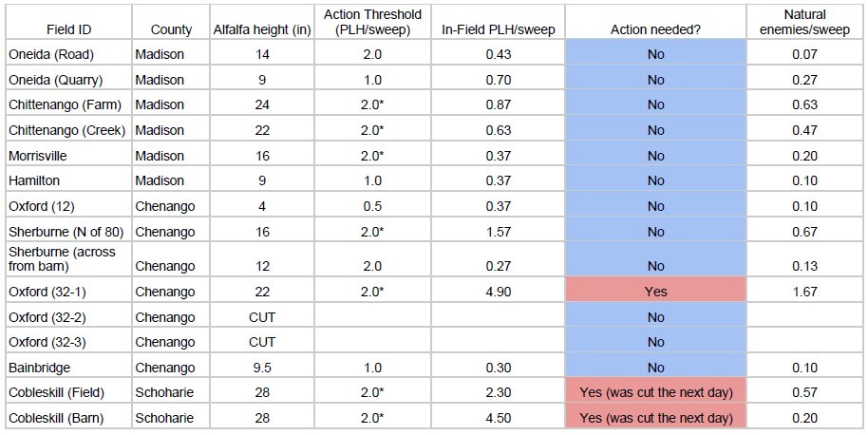Click the Field ID column header
The image size is (868, 435).
pyautogui.click(x=68, y=29)
